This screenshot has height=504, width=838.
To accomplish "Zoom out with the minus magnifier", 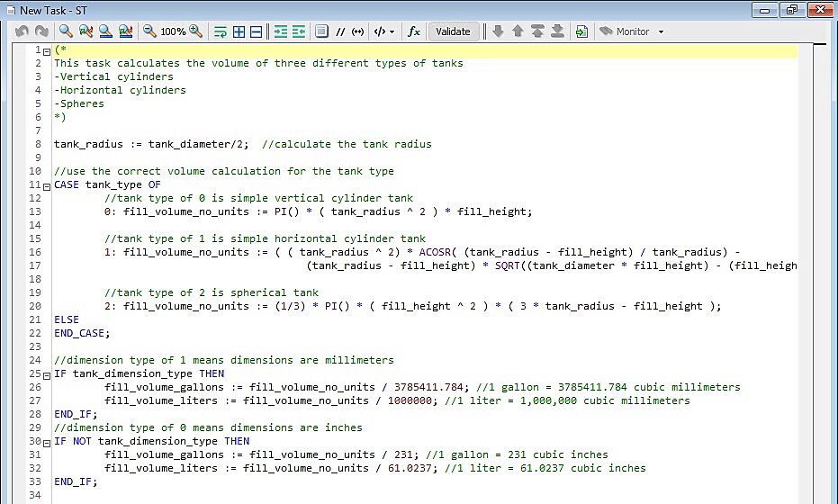I will [x=149, y=31].
